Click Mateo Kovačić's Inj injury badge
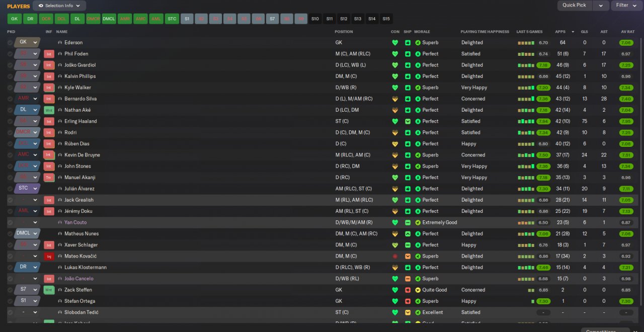 pos(49,257)
